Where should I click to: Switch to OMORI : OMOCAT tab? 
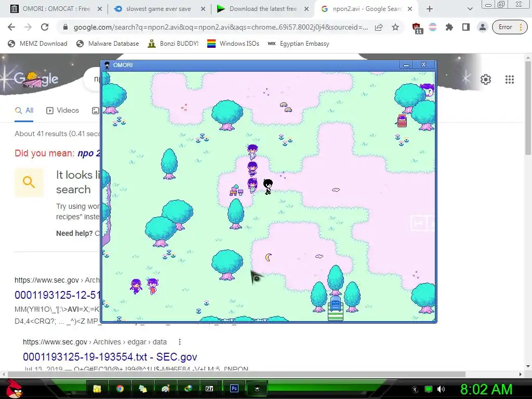pos(56,9)
